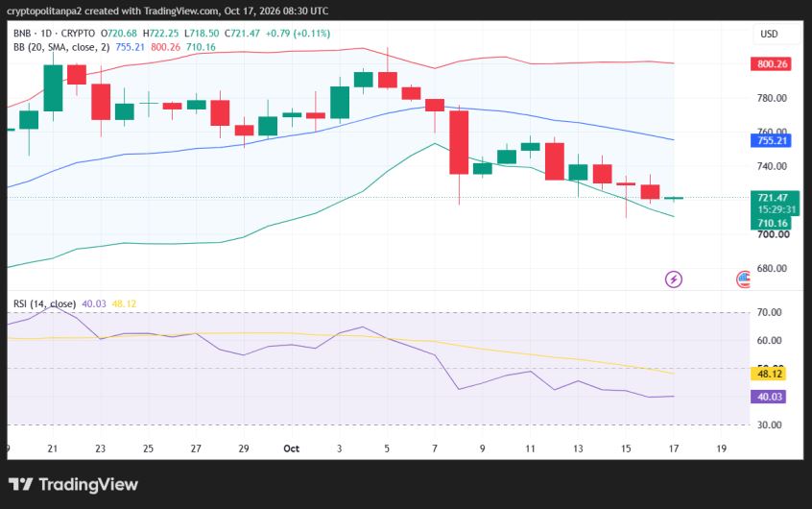Screen dimensions: 812x509
Task: Click RSI legend value 40.03
Action: tap(94, 303)
